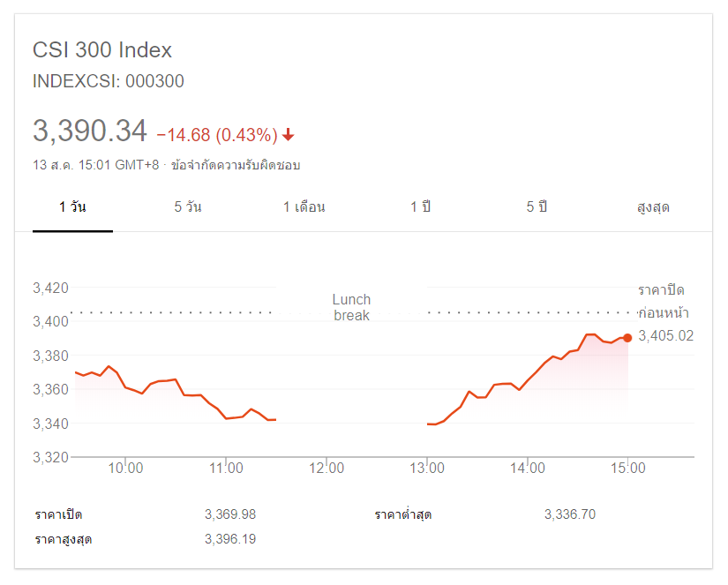Click the ราคาต่ำสุด value 3,336.70
Screen dimensions: 728x585
point(570,514)
